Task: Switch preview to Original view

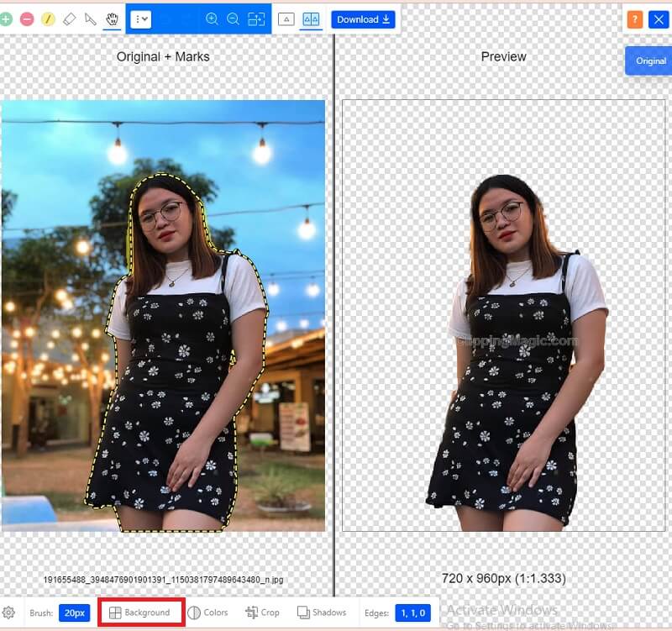Action: point(648,60)
